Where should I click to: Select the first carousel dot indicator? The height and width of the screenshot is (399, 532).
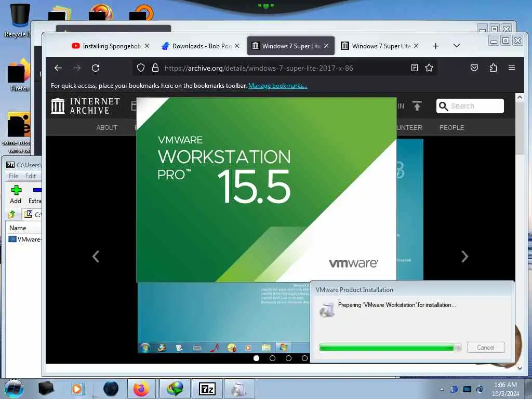point(257,358)
